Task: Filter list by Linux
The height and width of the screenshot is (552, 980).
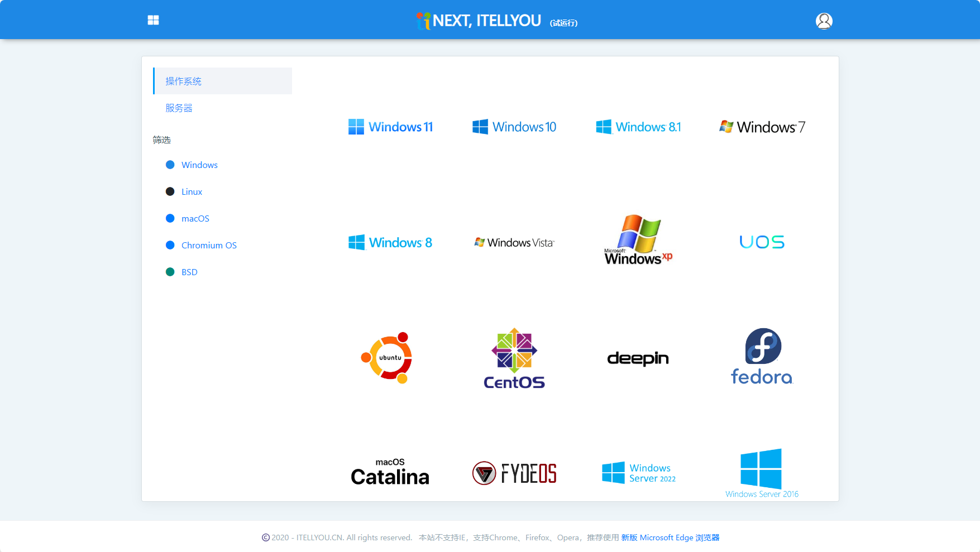Action: [x=192, y=192]
